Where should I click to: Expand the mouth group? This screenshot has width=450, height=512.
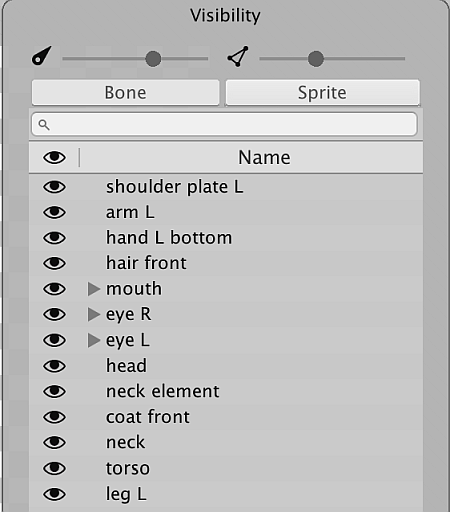[x=94, y=289]
